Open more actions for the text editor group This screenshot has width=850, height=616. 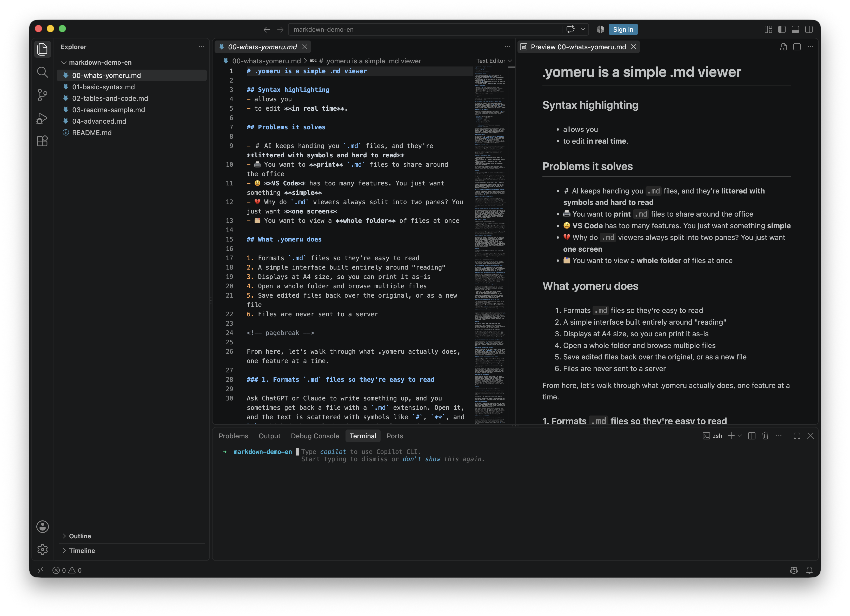click(x=507, y=47)
